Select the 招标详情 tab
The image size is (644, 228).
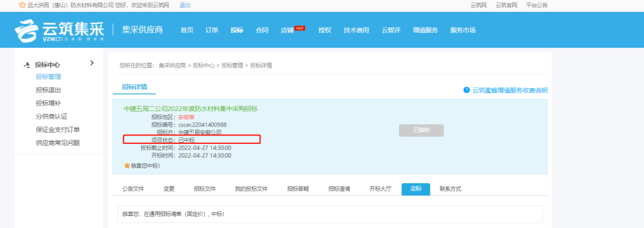[x=134, y=87]
